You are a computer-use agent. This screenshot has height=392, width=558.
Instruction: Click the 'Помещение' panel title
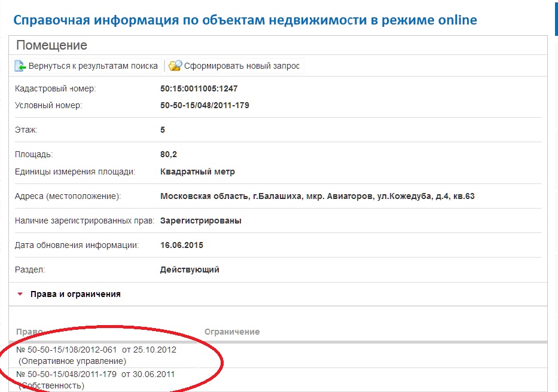click(x=51, y=45)
